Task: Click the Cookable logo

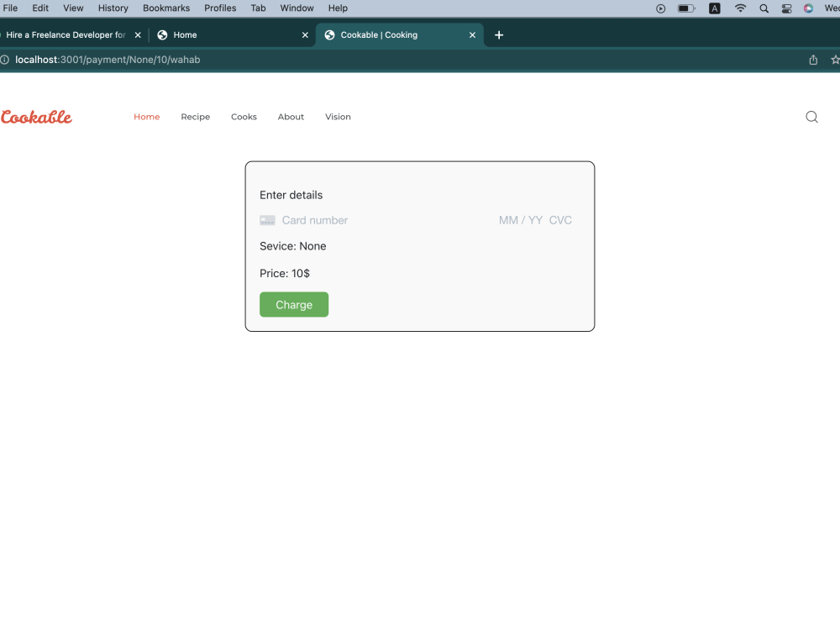Action: tap(36, 117)
